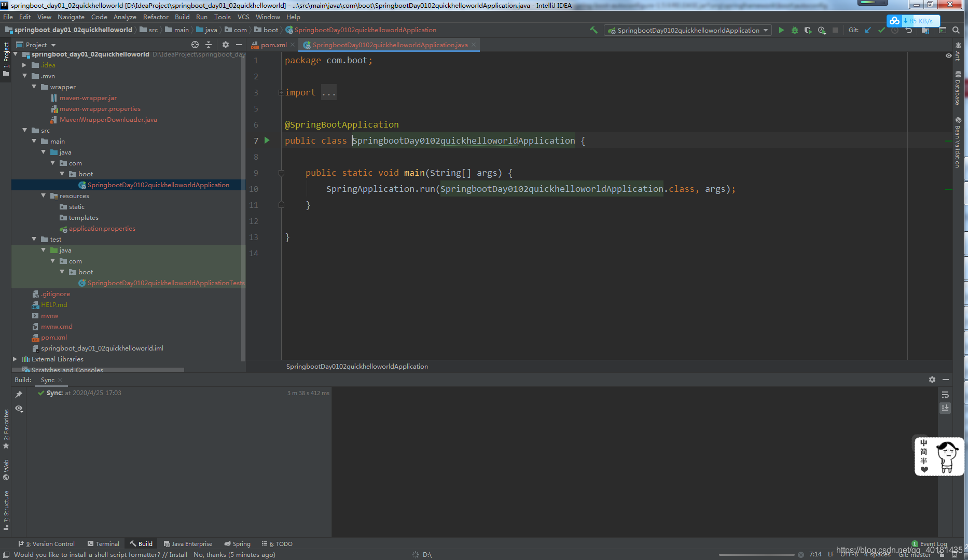Open the Analyze menu
The image size is (968, 560).
click(x=125, y=17)
